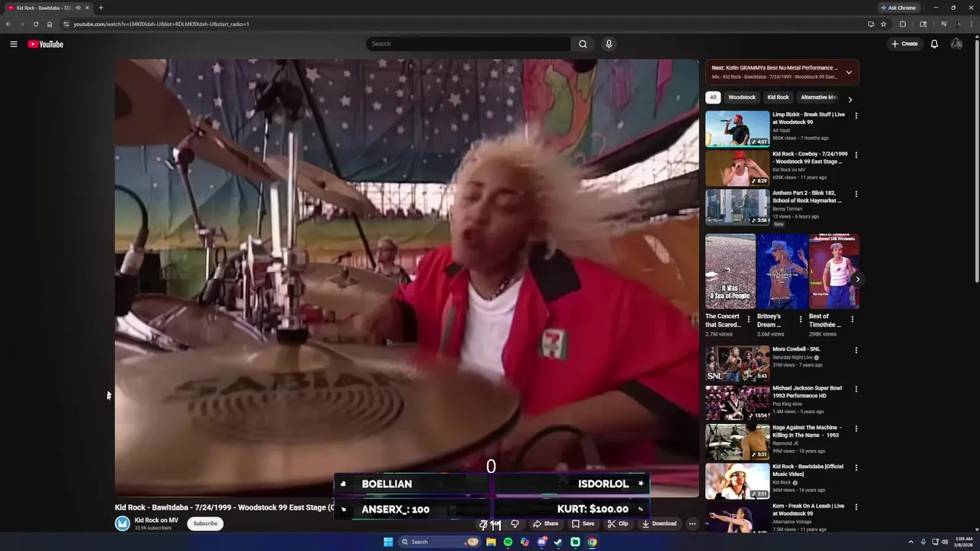Dislike the video
980x551 pixels.
click(515, 524)
